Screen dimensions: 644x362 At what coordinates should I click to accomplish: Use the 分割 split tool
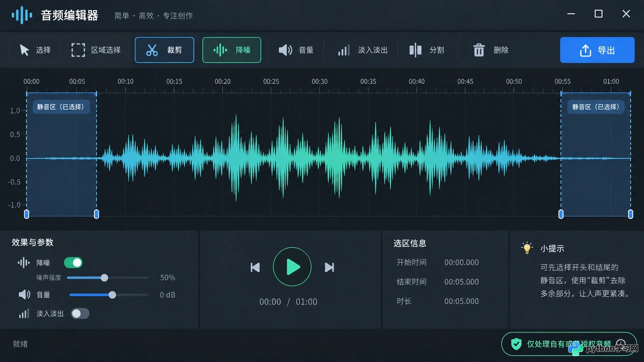[427, 50]
